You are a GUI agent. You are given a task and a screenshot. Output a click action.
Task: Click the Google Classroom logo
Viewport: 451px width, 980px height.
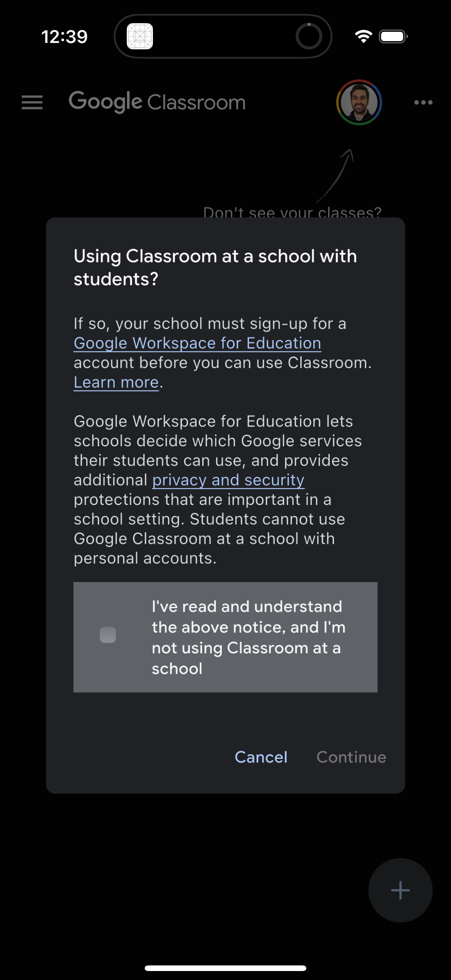click(157, 102)
